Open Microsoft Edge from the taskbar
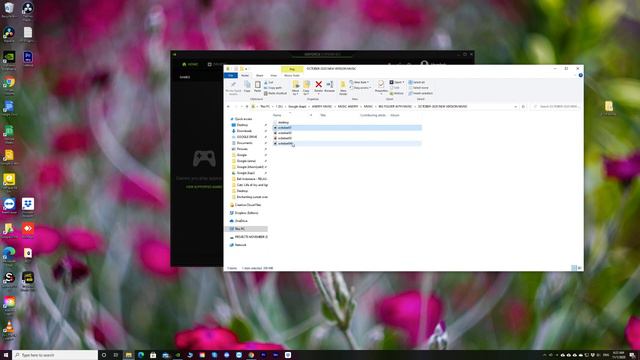This screenshot has height=360, width=640. pos(141,355)
